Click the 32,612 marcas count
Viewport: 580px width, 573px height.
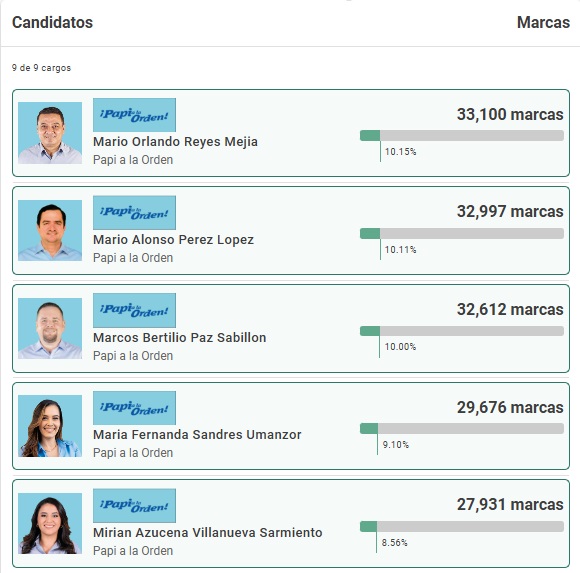510,310
